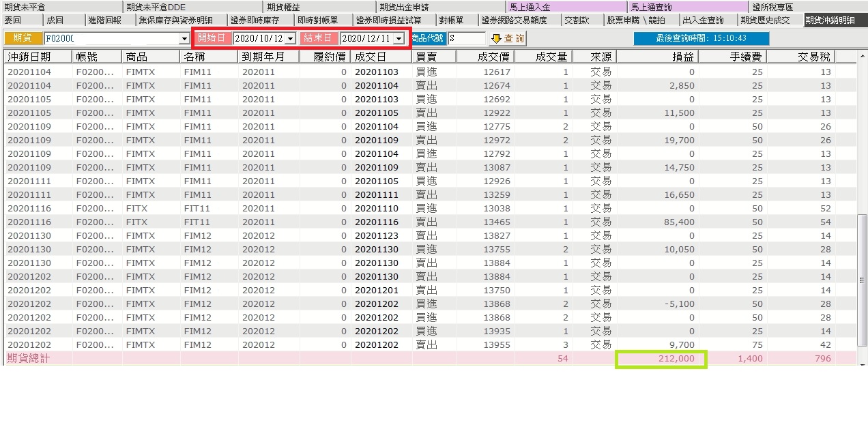Viewport: 868px width, 442px height.
Task: Open the 開始日 start date dropdown arrow
Action: pos(290,39)
